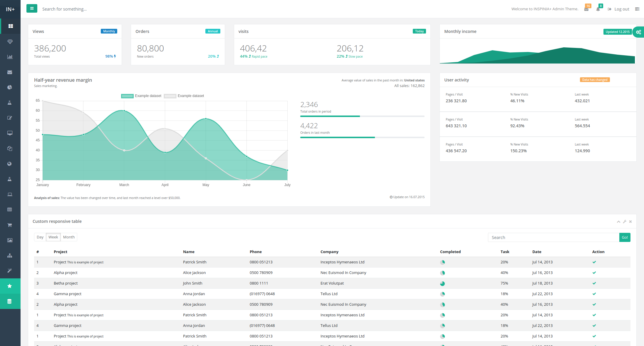The width and height of the screenshot is (644, 346).
Task: Click the Phone column header
Action: tap(256, 252)
